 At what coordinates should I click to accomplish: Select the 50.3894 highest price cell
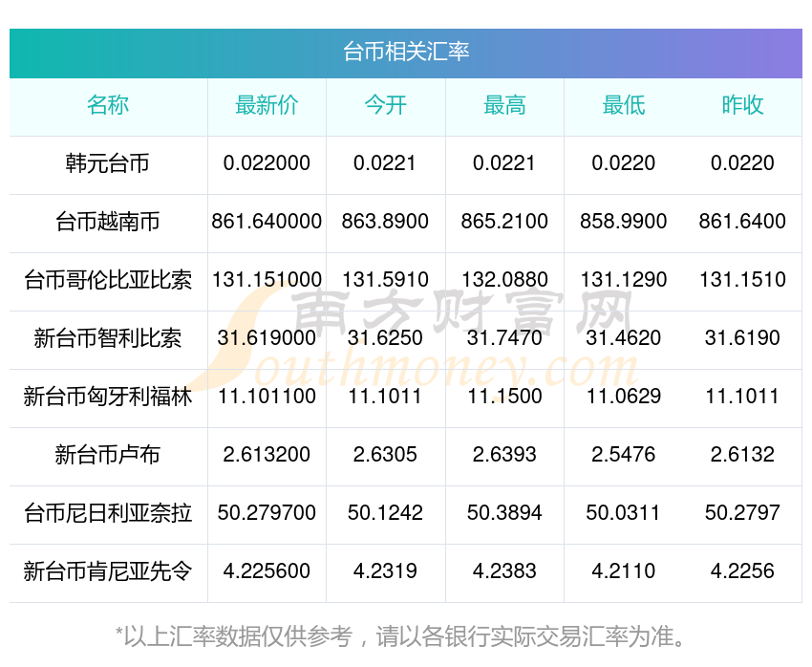coord(504,513)
